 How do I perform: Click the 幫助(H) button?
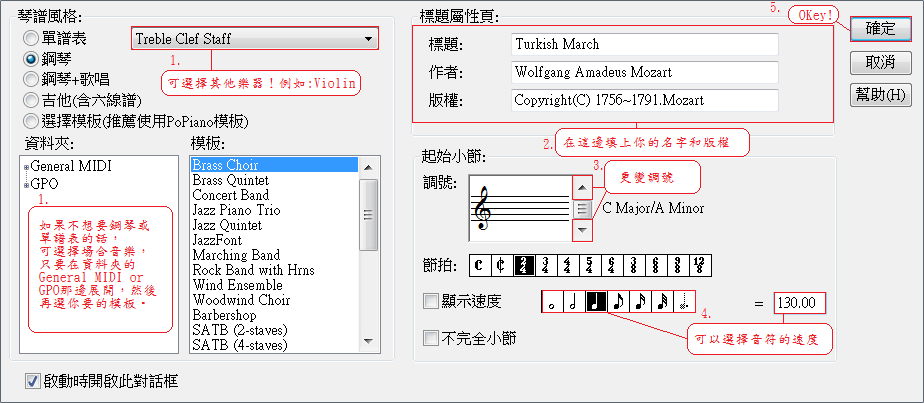880,95
